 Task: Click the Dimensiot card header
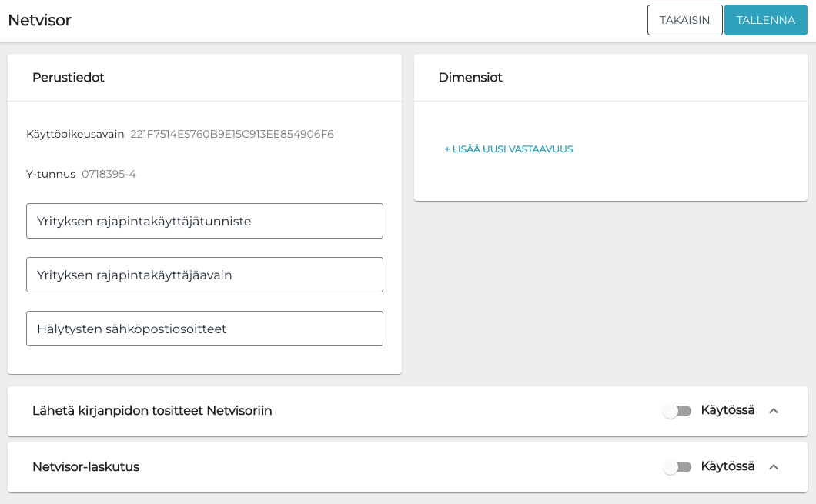pos(470,78)
